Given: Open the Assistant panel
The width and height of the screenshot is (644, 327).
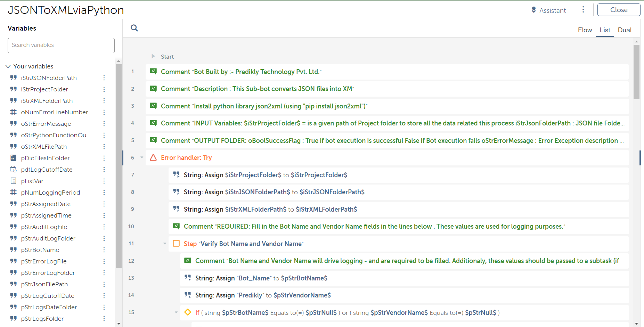Looking at the screenshot, I should 548,10.
